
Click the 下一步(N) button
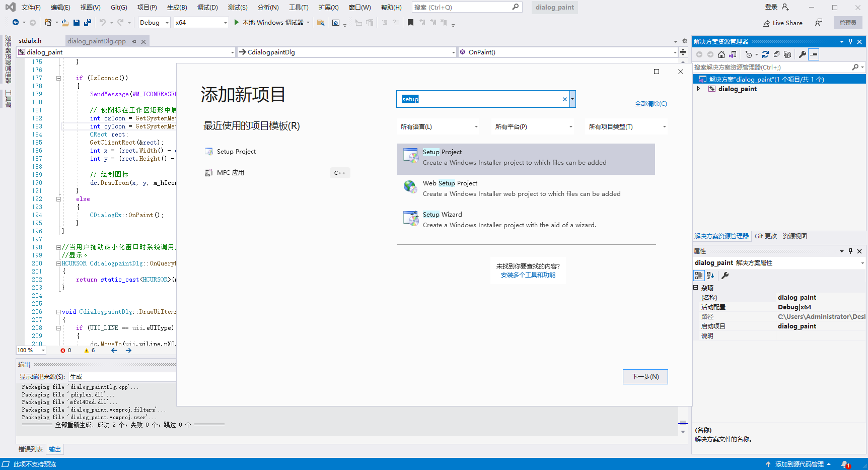click(x=645, y=377)
